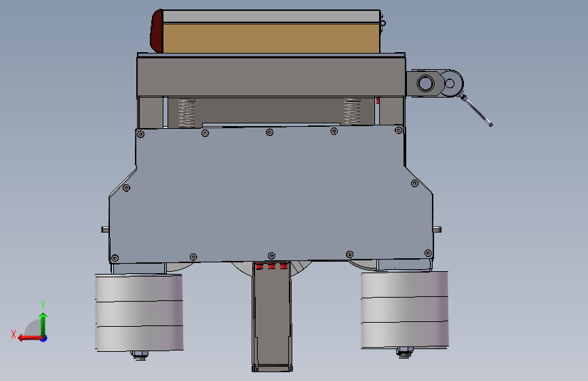Select the top center screw on the front plate
588x381 pixels.
point(269,132)
